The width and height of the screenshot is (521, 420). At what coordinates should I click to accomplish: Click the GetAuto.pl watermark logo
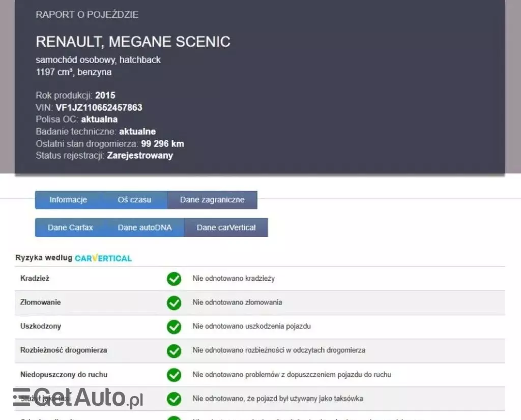click(x=78, y=398)
